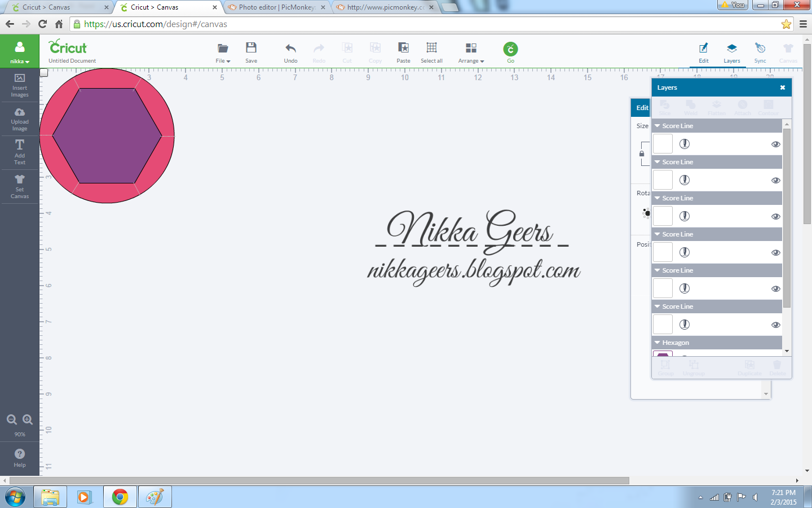The height and width of the screenshot is (508, 812).
Task: Save the untitled document
Action: pyautogui.click(x=251, y=52)
